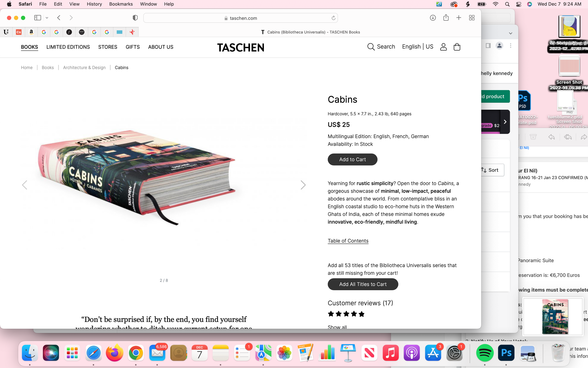
Task: Open the new tab plus button
Action: [x=459, y=18]
